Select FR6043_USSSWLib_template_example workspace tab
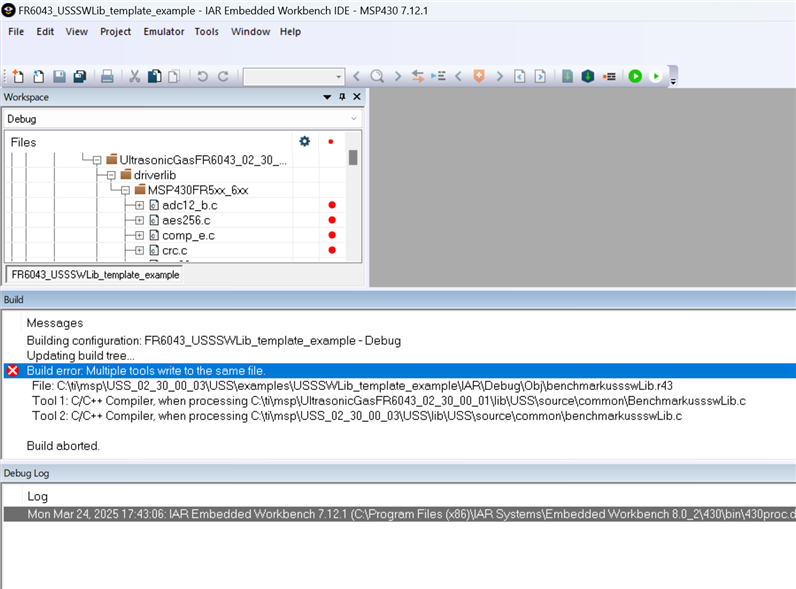This screenshot has height=589, width=796. (x=95, y=275)
